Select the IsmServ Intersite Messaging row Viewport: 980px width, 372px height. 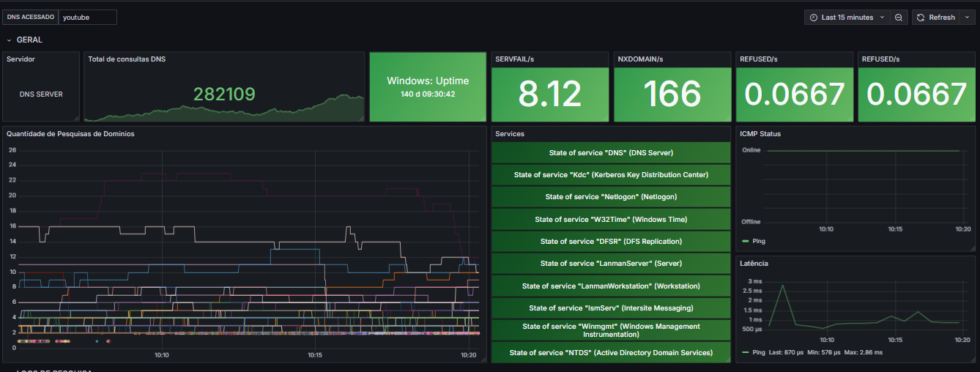pyautogui.click(x=611, y=308)
